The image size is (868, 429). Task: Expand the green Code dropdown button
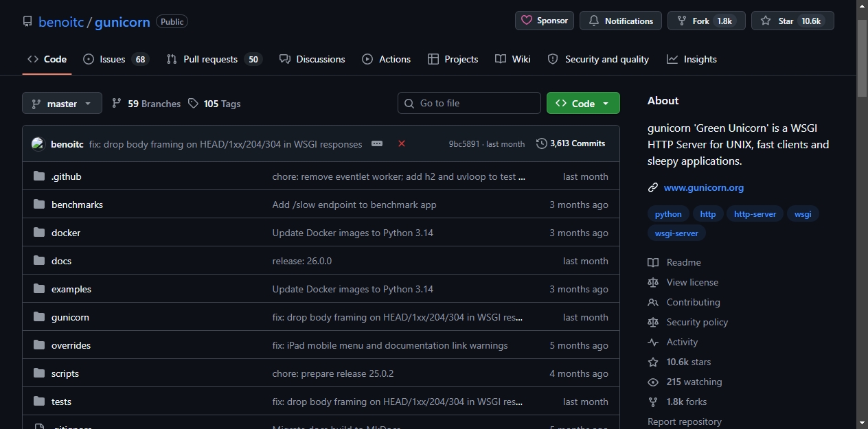583,103
